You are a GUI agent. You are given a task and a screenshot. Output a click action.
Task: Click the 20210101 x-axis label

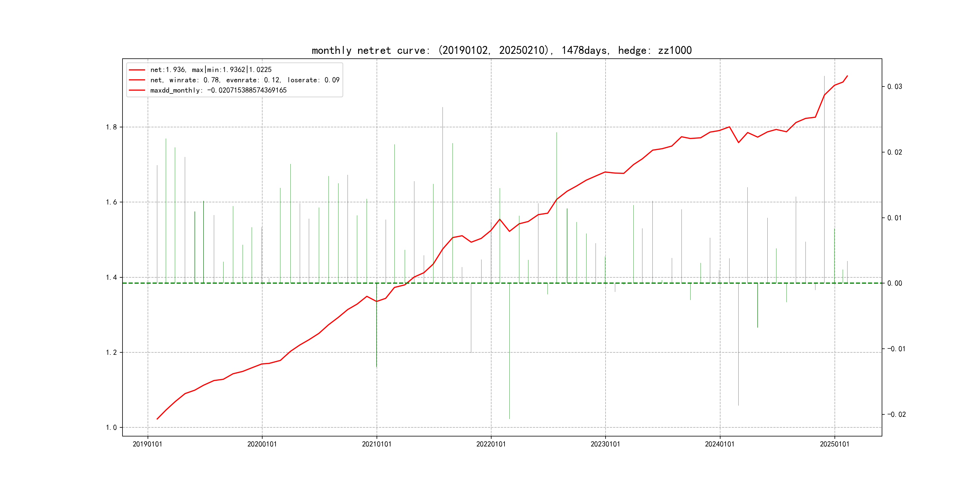pos(377,444)
